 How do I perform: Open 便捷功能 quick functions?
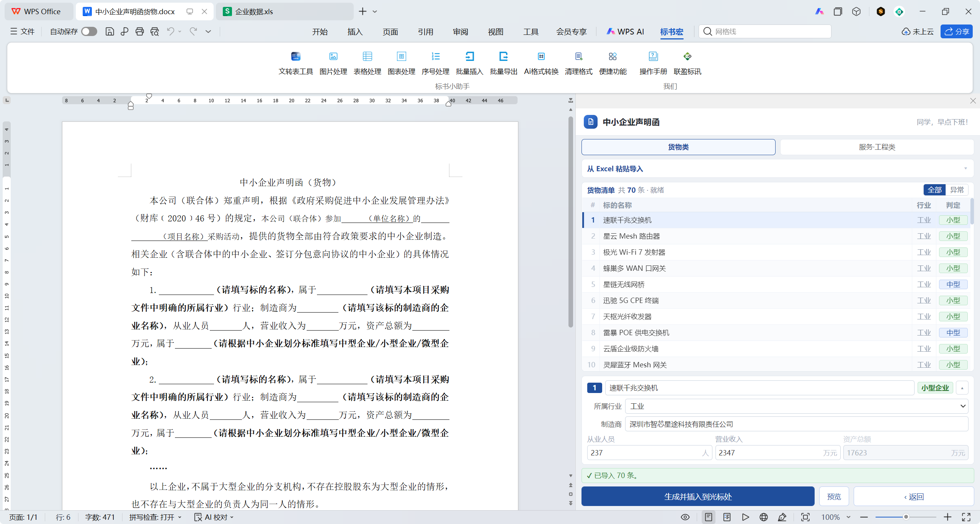[612, 63]
